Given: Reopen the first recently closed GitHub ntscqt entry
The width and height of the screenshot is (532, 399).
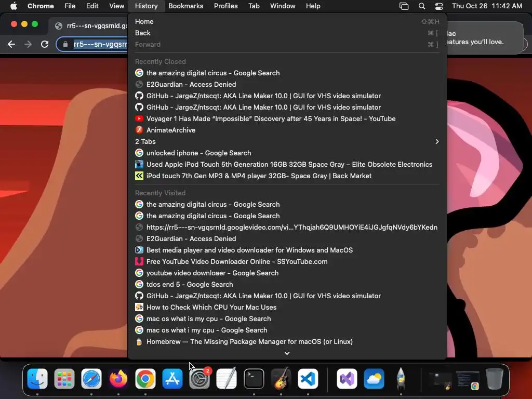Looking at the screenshot, I should point(287,96).
